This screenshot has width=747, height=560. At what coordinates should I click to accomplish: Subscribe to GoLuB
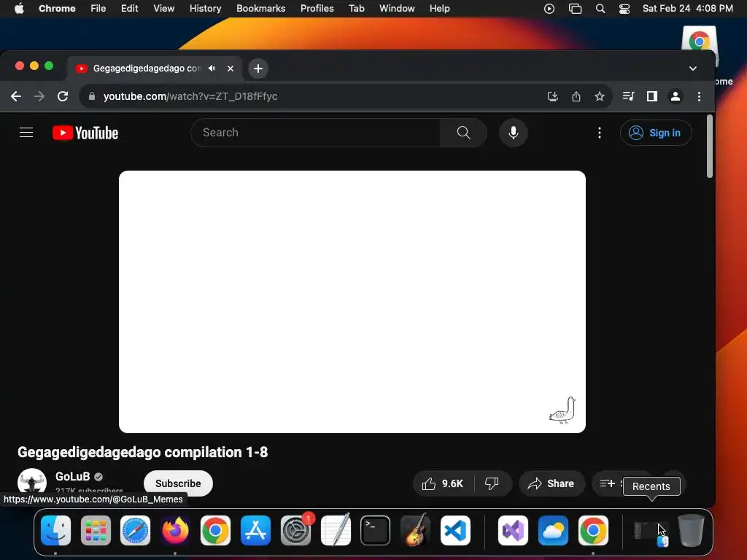point(178,483)
